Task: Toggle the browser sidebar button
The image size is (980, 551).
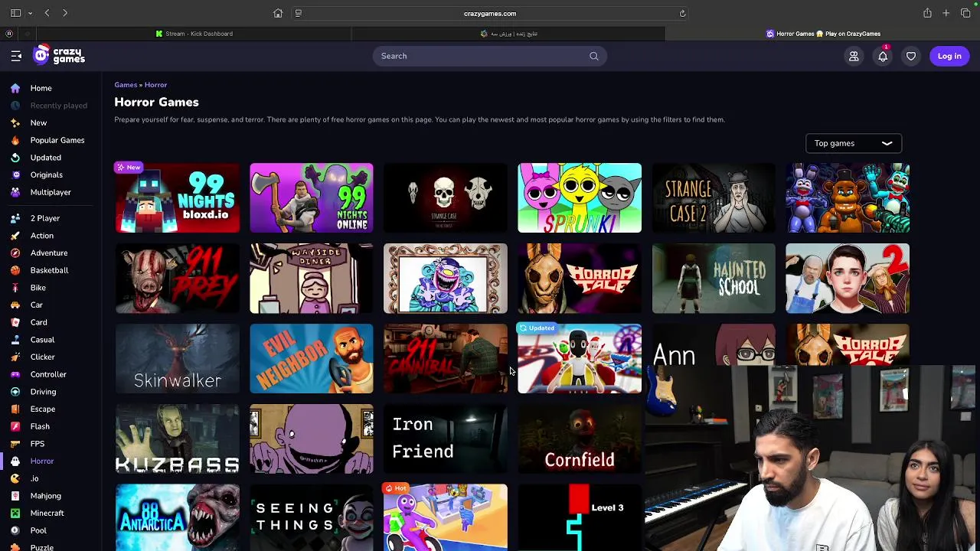Action: tap(15, 13)
